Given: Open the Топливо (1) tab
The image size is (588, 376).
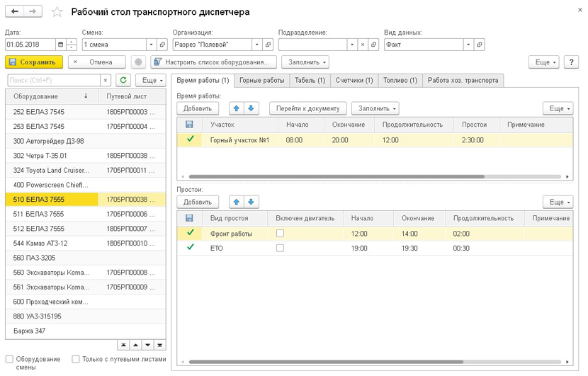Looking at the screenshot, I should [400, 81].
